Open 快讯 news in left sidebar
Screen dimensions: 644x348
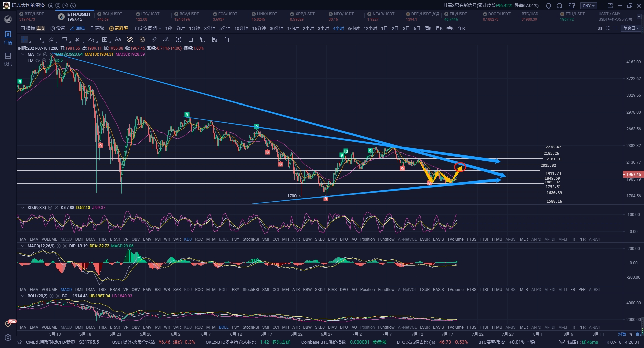(x=8, y=59)
